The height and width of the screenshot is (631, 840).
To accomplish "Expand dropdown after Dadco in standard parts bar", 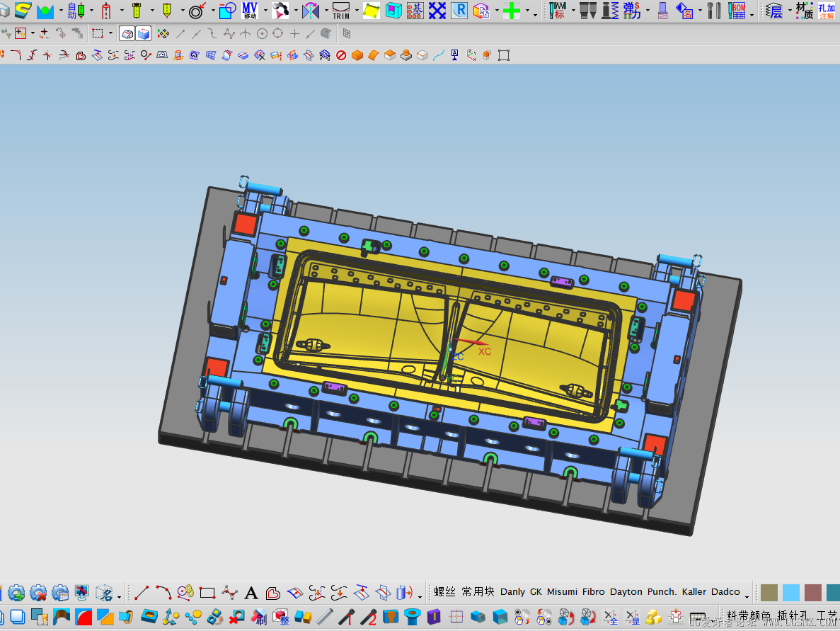I will 747,597.
